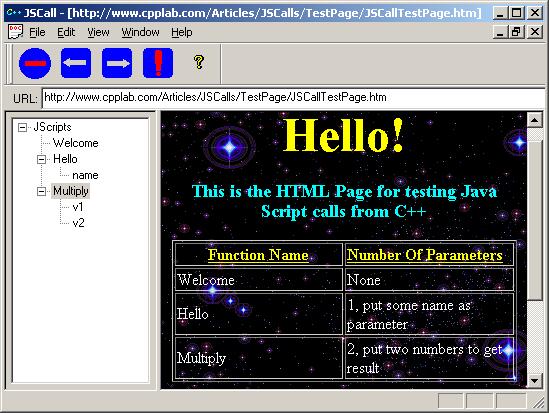The width and height of the screenshot is (549, 413).
Task: Open the View menu
Action: coord(98,32)
